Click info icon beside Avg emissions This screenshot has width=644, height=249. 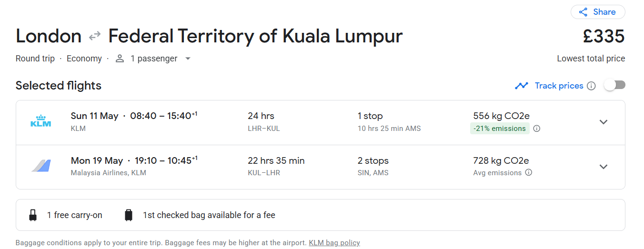pyautogui.click(x=528, y=173)
